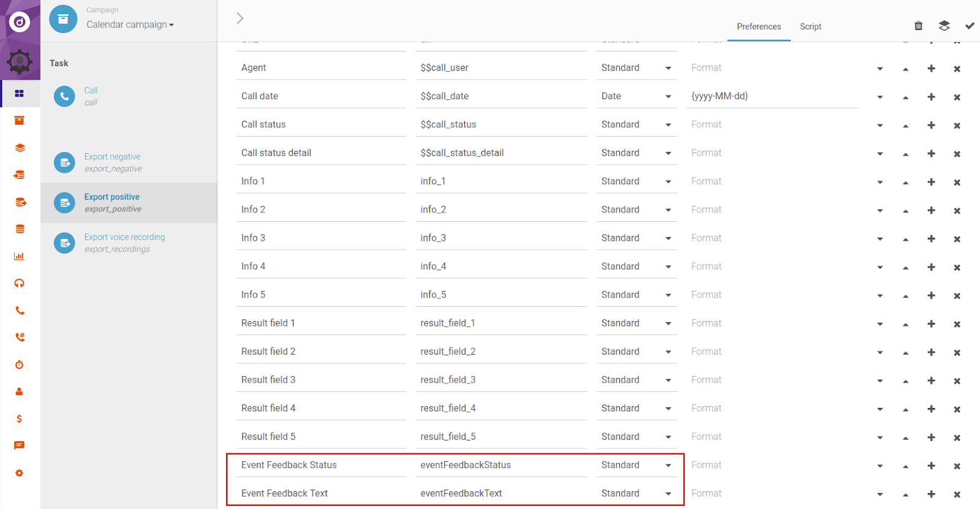
Task: Select the Preferences tab
Action: (758, 26)
